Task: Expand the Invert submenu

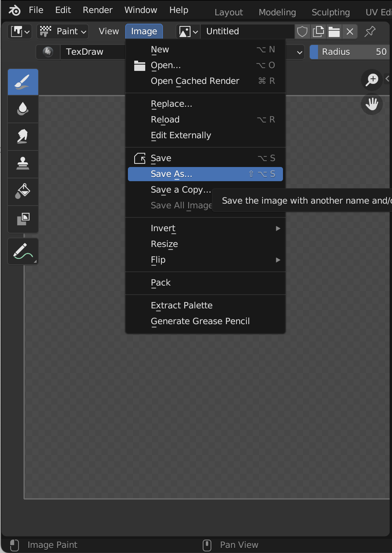Action: click(205, 228)
